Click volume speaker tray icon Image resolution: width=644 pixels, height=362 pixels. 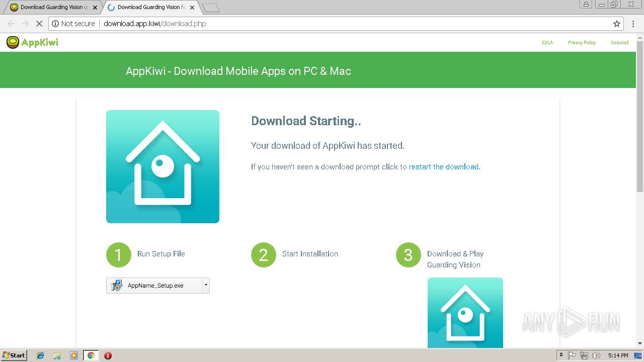pos(596,355)
